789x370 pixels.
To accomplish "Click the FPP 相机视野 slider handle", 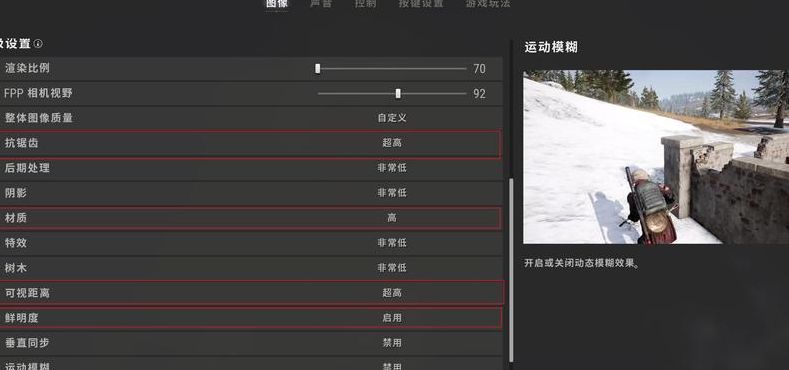I will 398,94.
